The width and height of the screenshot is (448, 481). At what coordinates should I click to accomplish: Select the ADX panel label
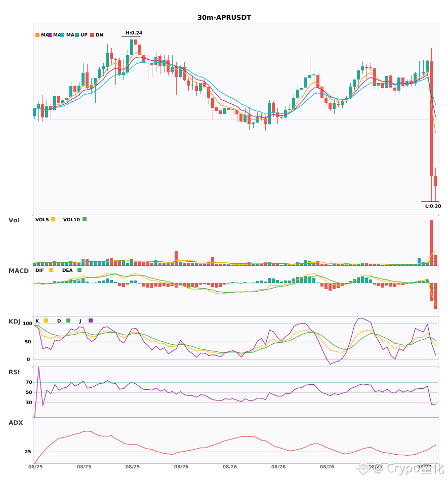[x=16, y=423]
